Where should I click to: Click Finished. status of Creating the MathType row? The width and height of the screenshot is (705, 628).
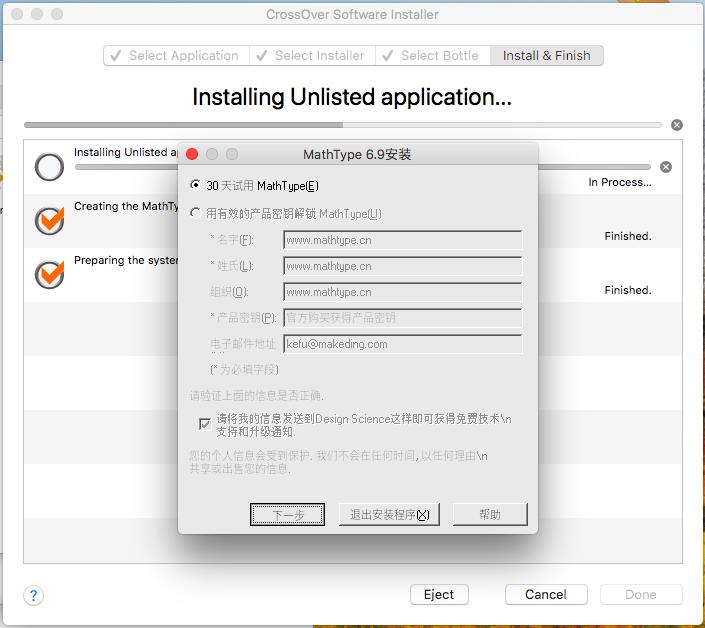[628, 236]
